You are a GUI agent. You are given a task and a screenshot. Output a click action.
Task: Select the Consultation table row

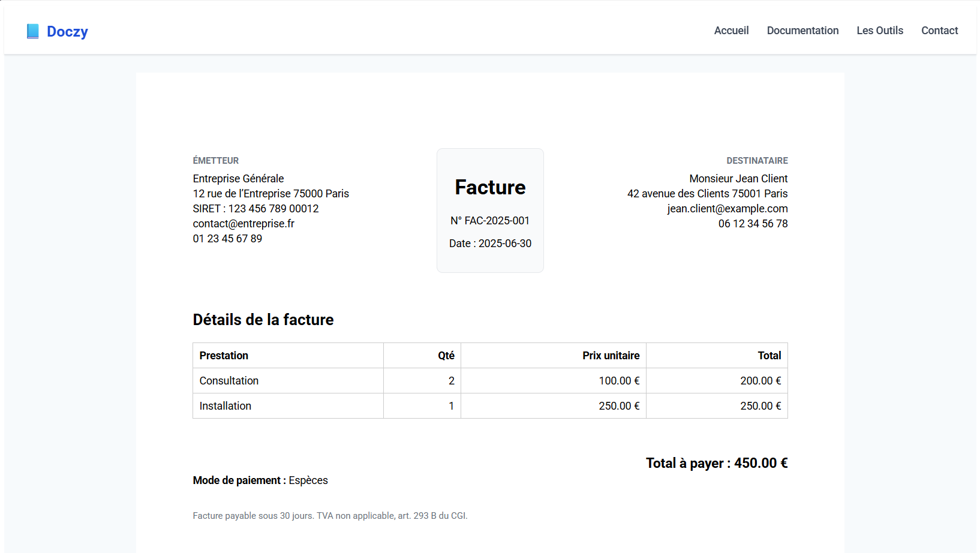tap(229, 381)
